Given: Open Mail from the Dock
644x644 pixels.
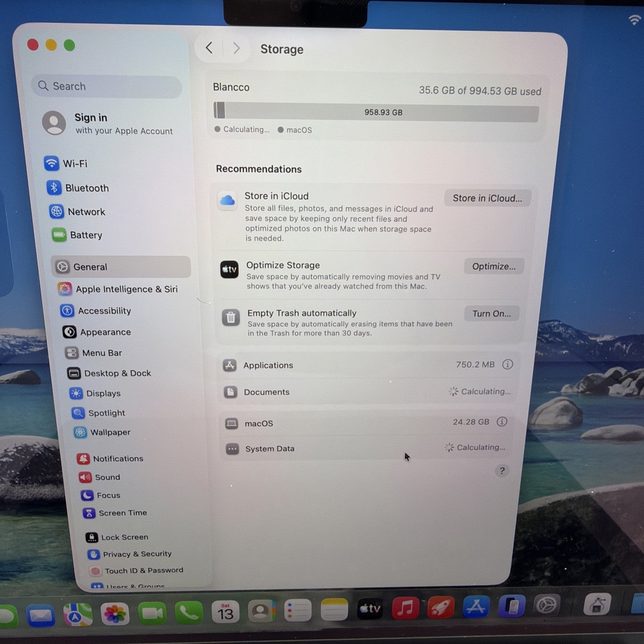Looking at the screenshot, I should pos(40,615).
